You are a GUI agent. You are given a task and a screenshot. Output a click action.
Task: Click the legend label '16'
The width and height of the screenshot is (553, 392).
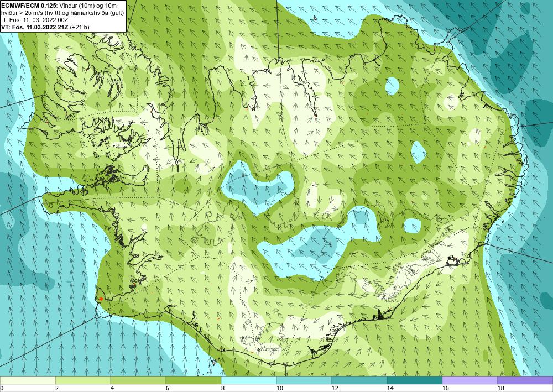coord(445,389)
